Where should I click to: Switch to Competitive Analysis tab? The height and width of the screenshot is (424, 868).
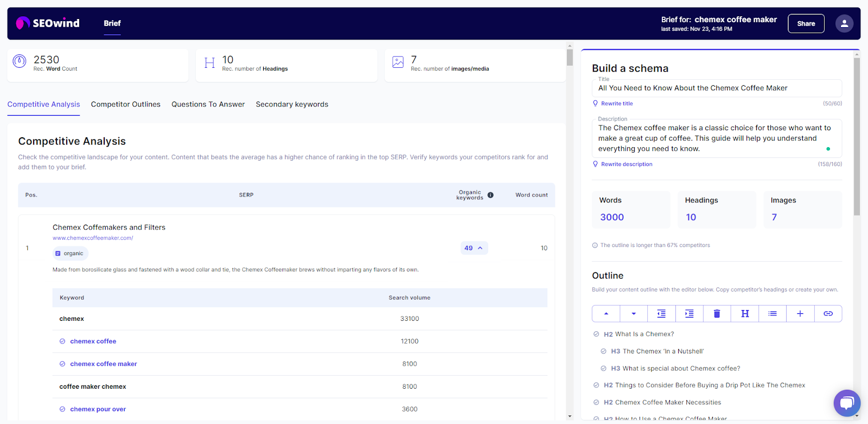click(43, 104)
